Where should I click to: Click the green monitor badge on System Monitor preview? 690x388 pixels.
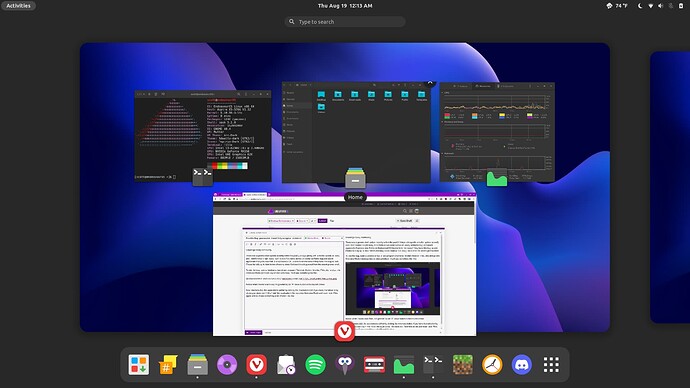click(x=497, y=177)
